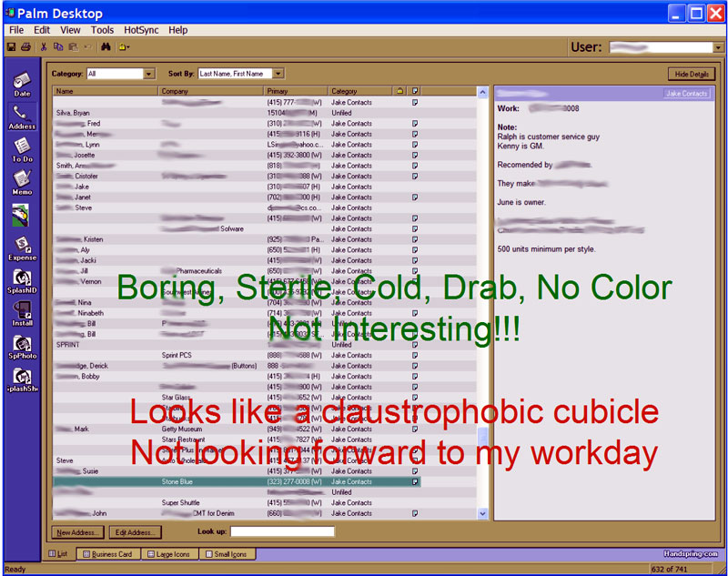Screen dimensions: 728x576
Task: Click the Save icon in the toolbar
Action: [11, 47]
